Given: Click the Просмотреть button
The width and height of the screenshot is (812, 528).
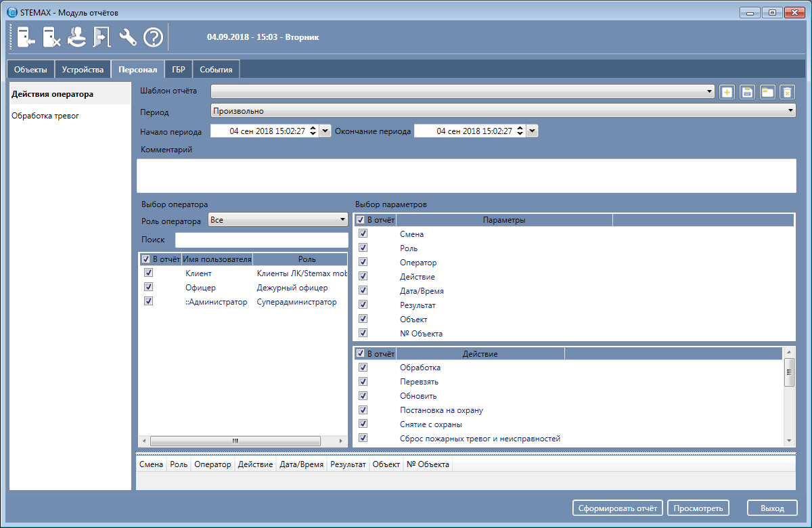Looking at the screenshot, I should [x=698, y=508].
